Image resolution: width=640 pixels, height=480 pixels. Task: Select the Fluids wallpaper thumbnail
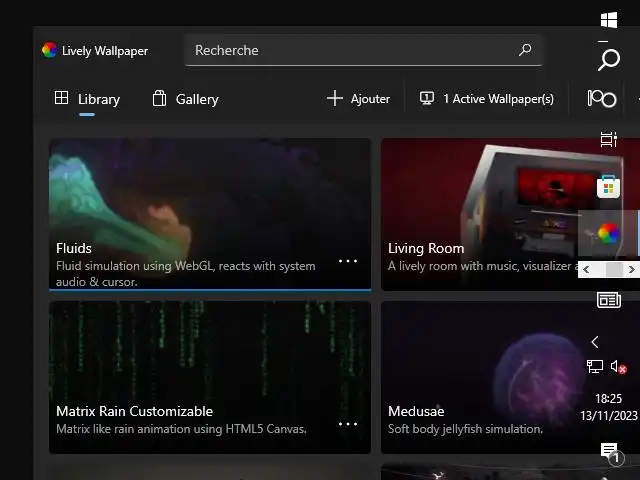point(210,214)
